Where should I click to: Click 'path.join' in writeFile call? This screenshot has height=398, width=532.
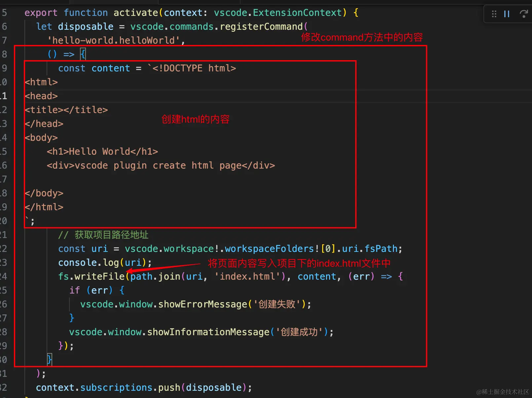point(155,276)
